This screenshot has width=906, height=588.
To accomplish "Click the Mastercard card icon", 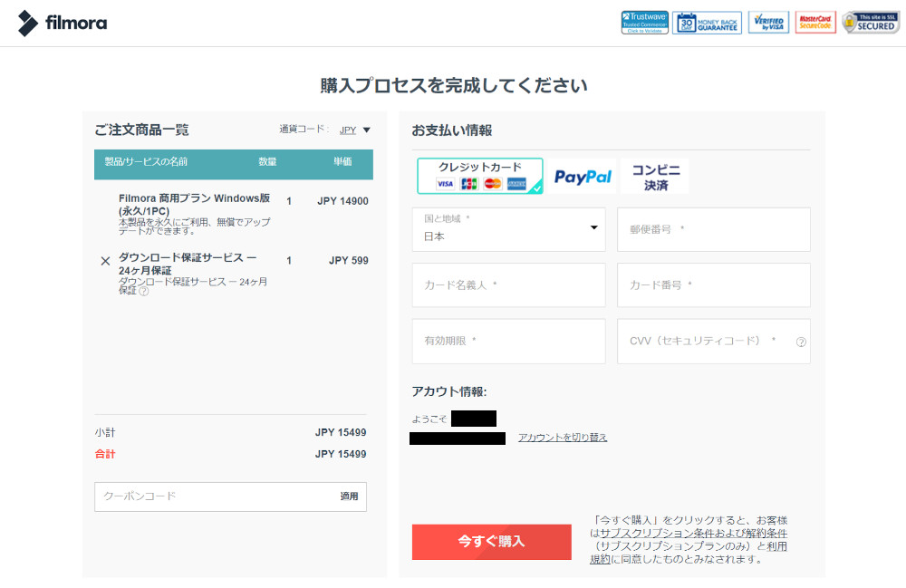I will [493, 184].
